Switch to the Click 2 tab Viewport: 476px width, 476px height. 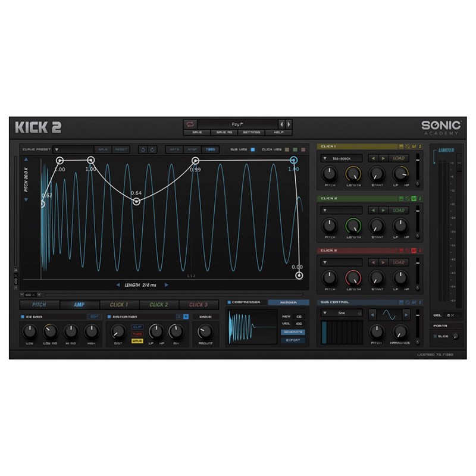pos(158,305)
